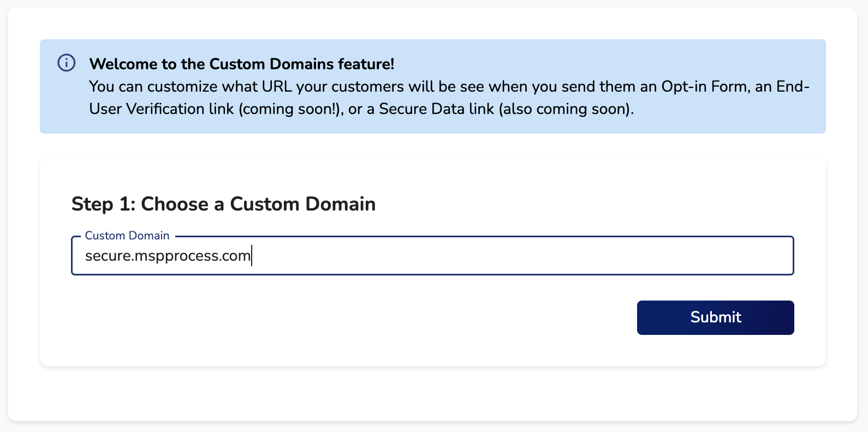Image resolution: width=868 pixels, height=432 pixels.
Task: Click the Submit button
Action: point(715,317)
